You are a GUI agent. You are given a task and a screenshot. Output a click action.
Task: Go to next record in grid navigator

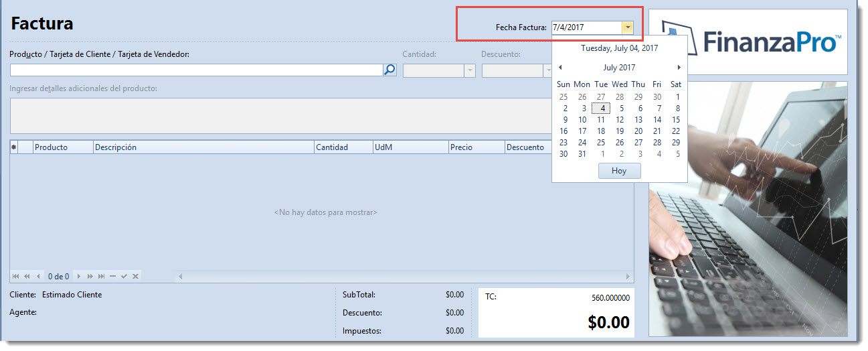pos(79,276)
